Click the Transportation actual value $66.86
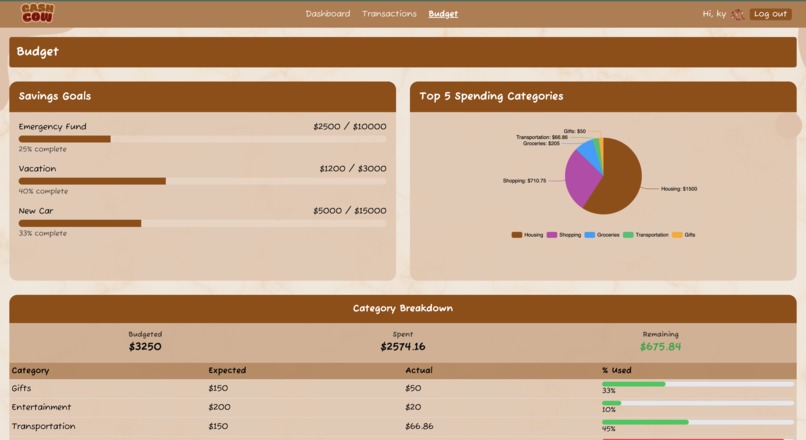Viewport: 806px width, 440px height. (x=419, y=426)
